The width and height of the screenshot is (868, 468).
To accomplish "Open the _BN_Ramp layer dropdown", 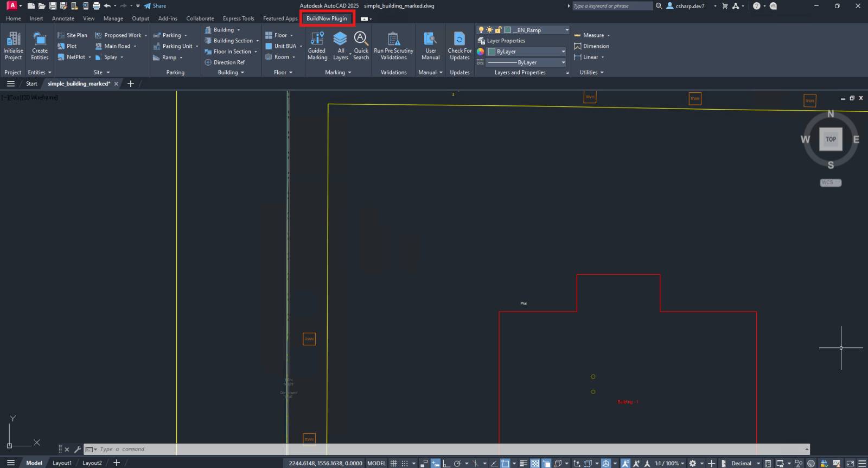I will tap(567, 30).
